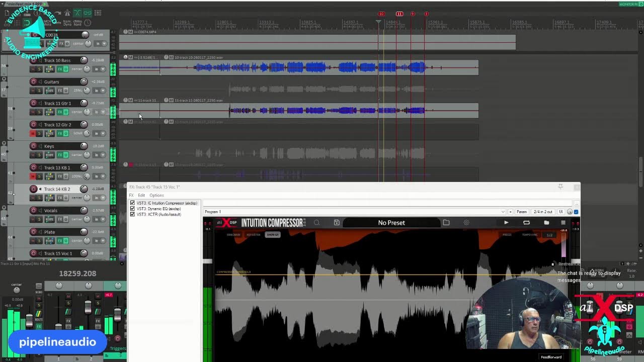Viewport: 644px width, 362px height.
Task: Toggle SHOW GR in compressor
Action: (273, 235)
